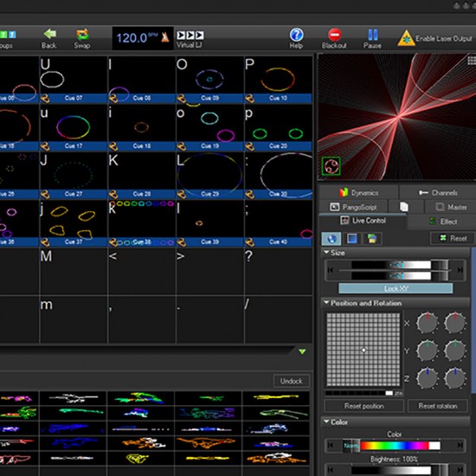Collapse the Size section
This screenshot has height=476, width=476.
pyautogui.click(x=326, y=252)
